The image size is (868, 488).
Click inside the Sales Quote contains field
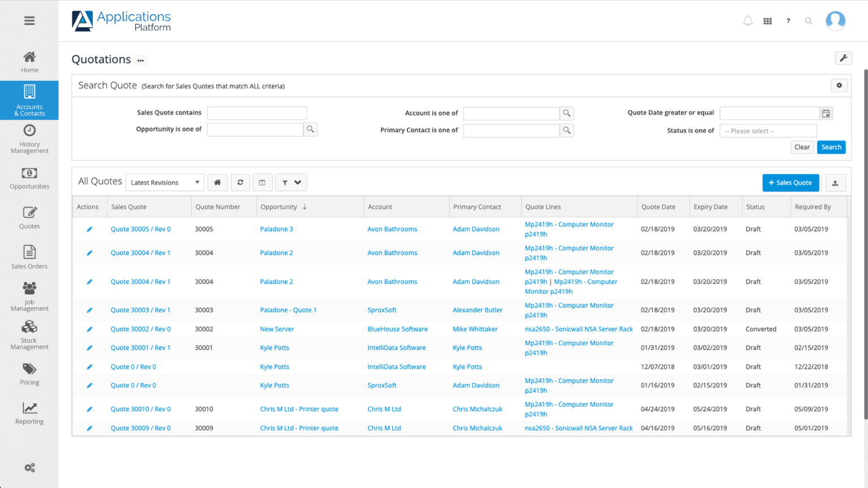coord(257,113)
